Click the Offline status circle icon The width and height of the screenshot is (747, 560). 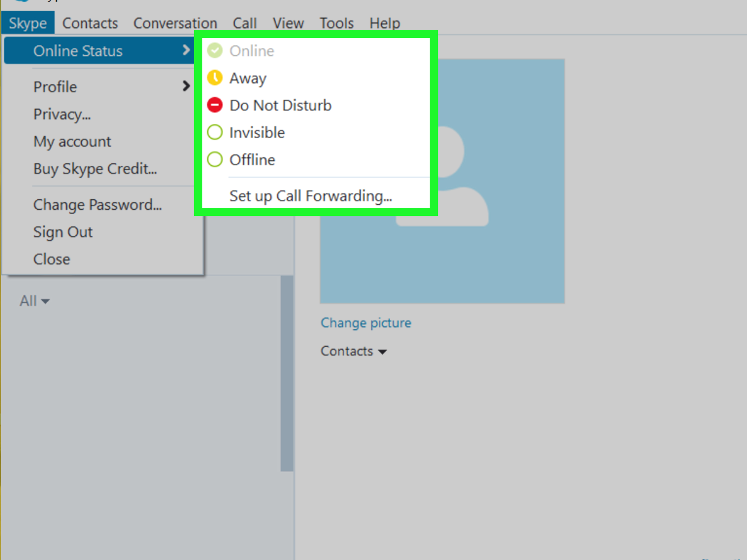pos(215,159)
